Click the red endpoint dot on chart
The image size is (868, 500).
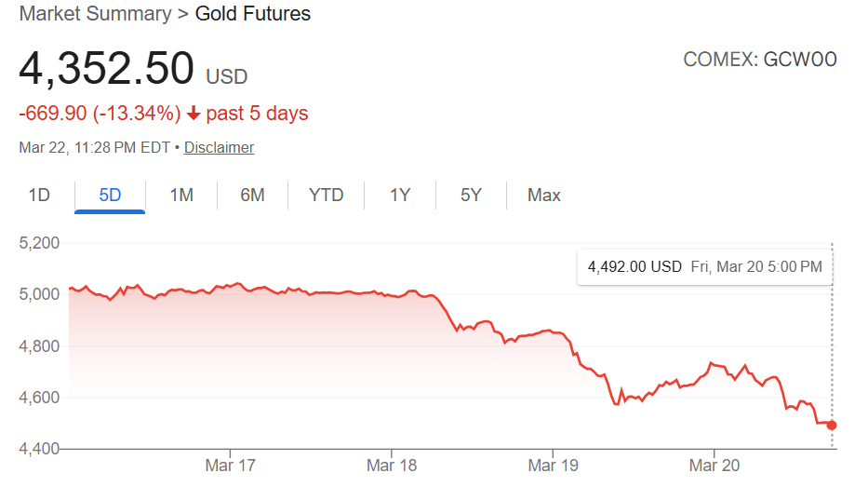[832, 426]
